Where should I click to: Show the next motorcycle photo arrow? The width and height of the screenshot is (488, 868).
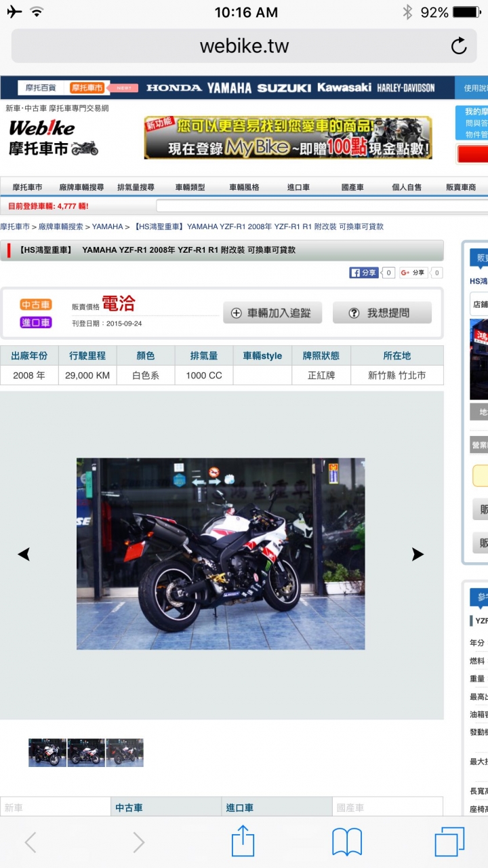[418, 554]
